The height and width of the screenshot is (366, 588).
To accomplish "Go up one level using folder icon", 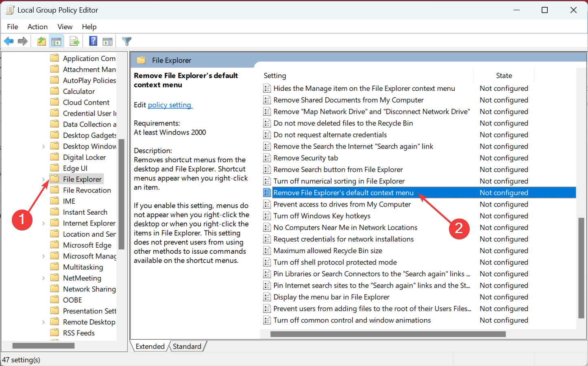I will tap(41, 41).
